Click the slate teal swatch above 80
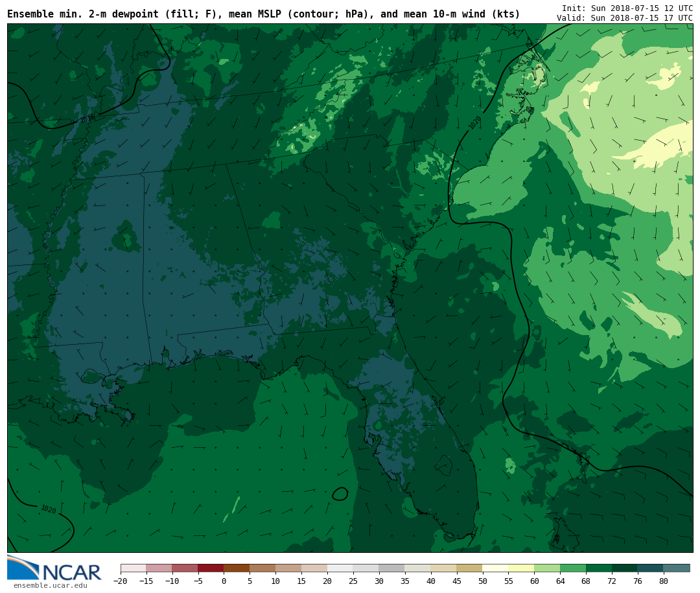 677,568
